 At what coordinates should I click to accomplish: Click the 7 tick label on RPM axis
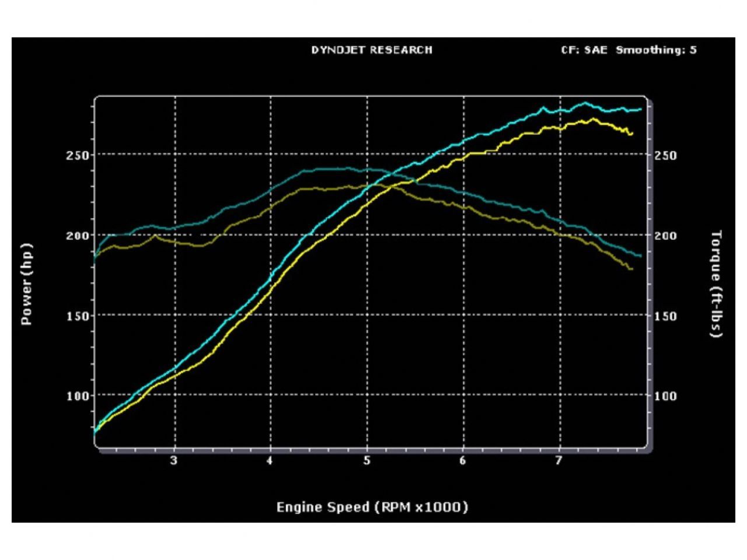[x=559, y=461]
